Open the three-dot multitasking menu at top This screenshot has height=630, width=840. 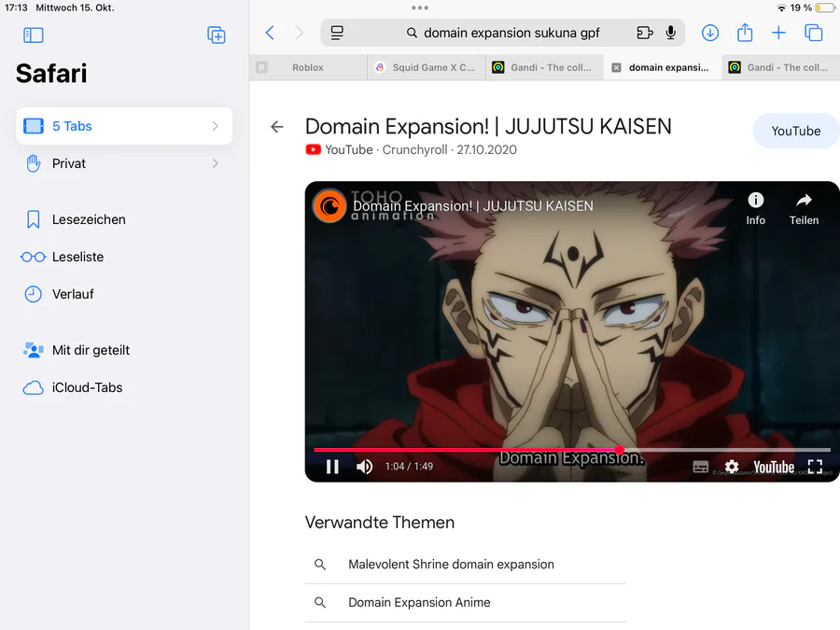419,7
